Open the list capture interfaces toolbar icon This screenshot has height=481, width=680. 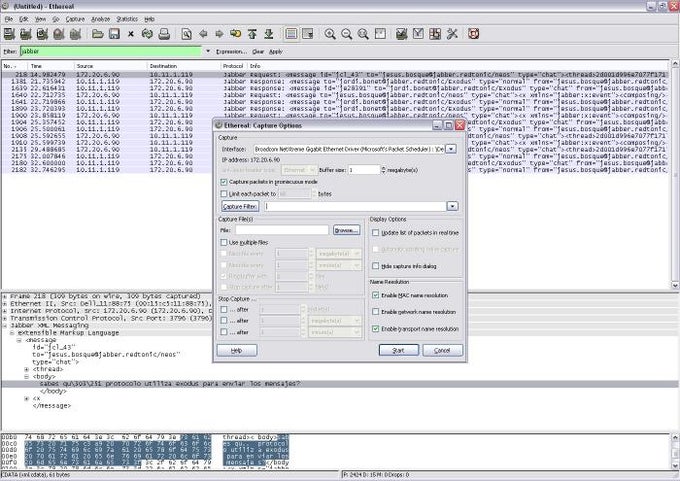9,34
